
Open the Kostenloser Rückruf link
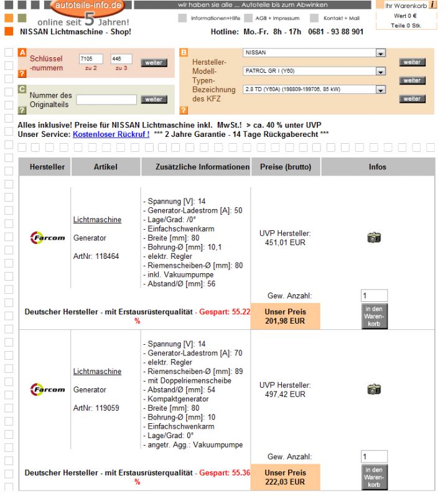point(111,134)
